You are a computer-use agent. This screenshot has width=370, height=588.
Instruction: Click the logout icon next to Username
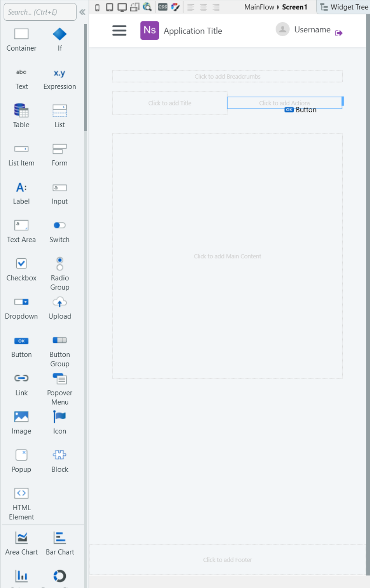pos(339,33)
